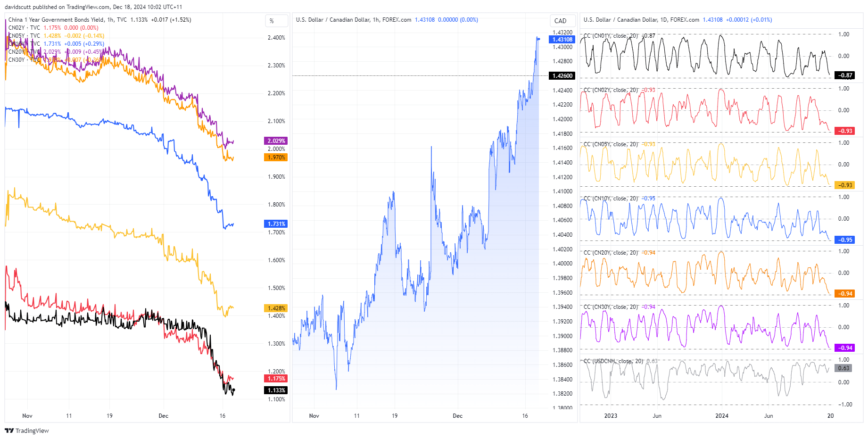Click the blue 1.731% price label
This screenshot has width=868, height=439.
click(276, 224)
